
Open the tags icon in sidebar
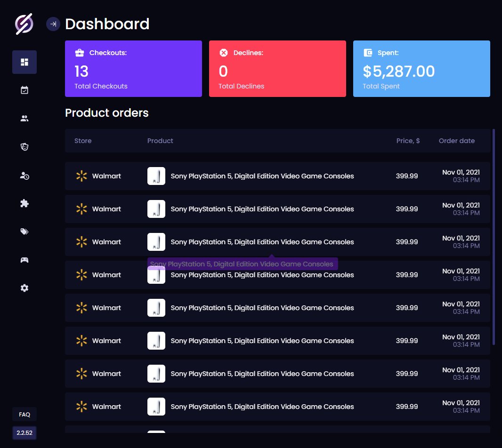(x=24, y=232)
